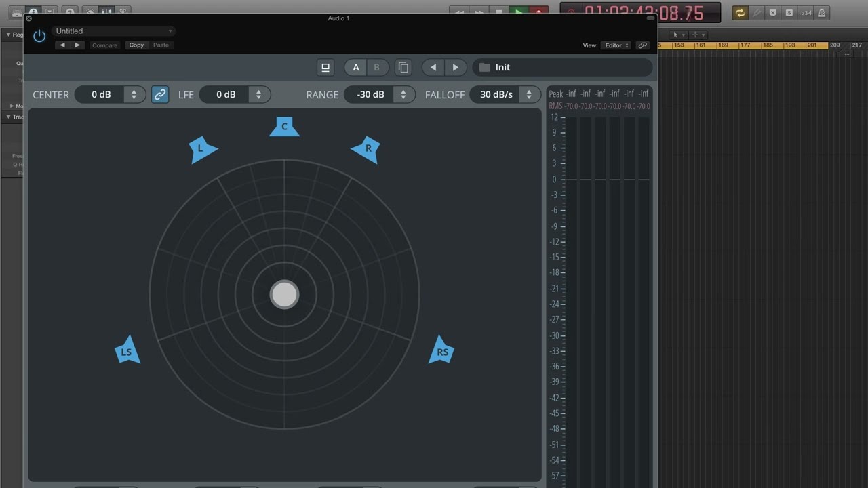Click the link icon next to the View selector
Viewport: 868px width, 488px height.
click(642, 45)
